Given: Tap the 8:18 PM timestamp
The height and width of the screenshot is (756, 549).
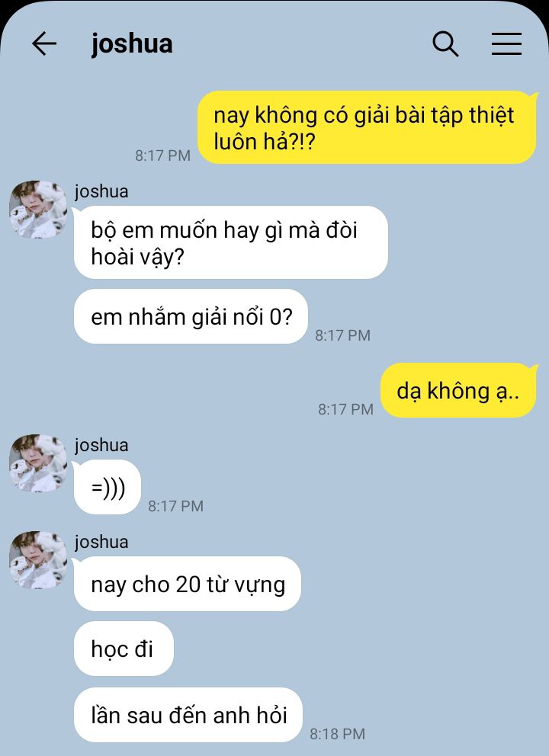Looking at the screenshot, I should (337, 734).
